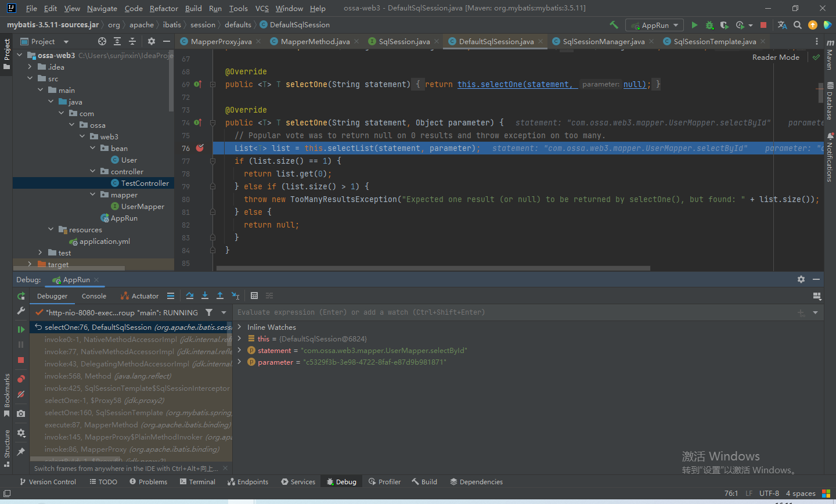Open debug panel settings gear at top right
This screenshot has width=836, height=504.
pos(801,279)
